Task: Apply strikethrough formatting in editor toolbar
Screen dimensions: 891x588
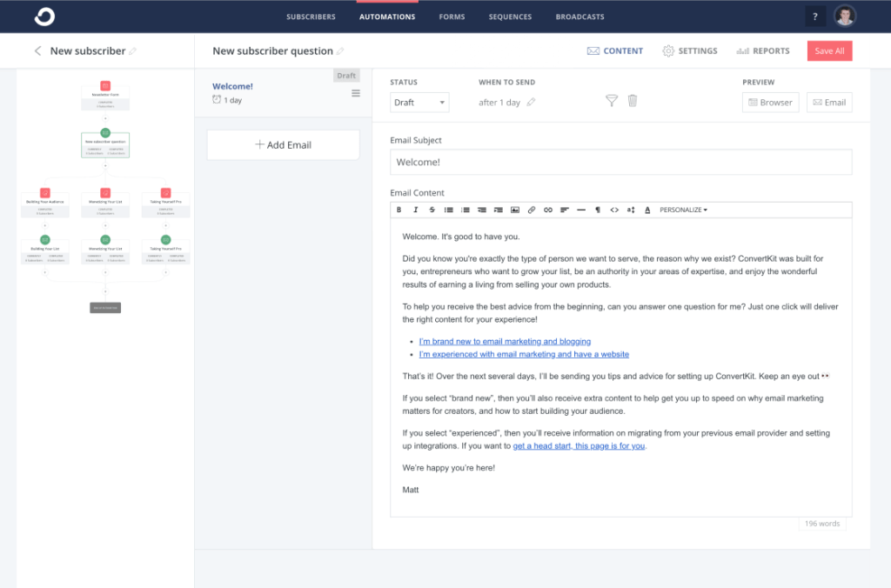Action: tap(432, 210)
